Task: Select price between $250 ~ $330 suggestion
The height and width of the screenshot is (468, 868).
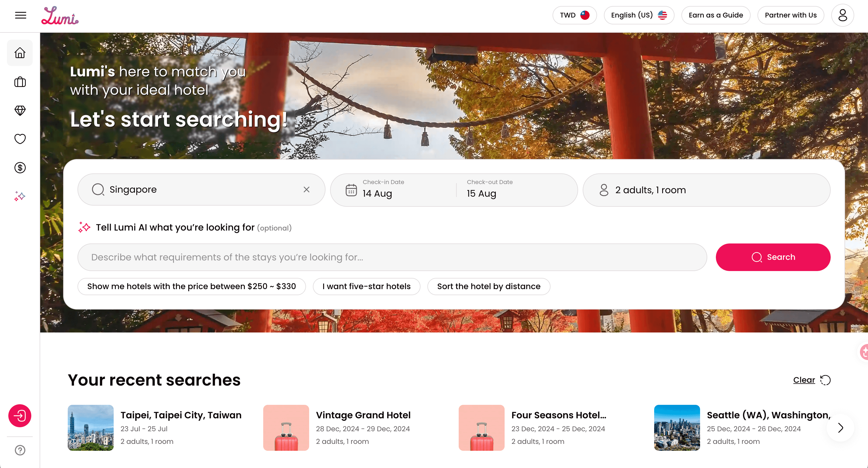Action: [x=191, y=286]
